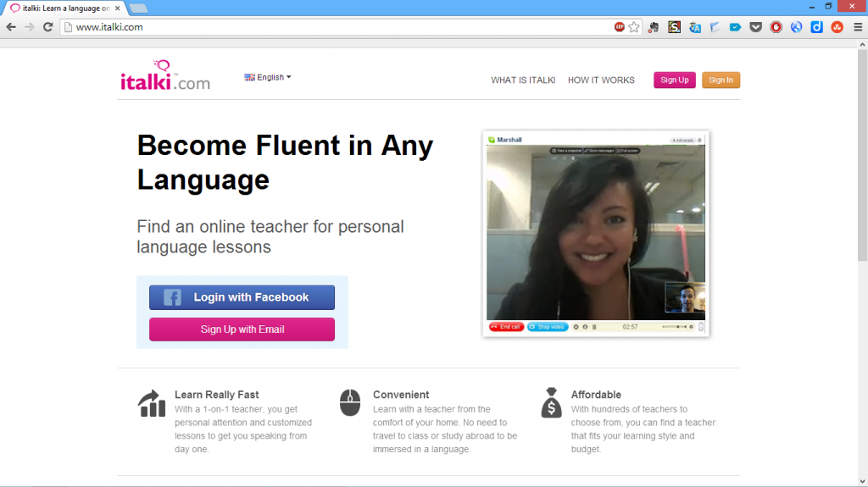868x487 pixels.
Task: Click the scrollbar up arrow
Action: click(862, 44)
